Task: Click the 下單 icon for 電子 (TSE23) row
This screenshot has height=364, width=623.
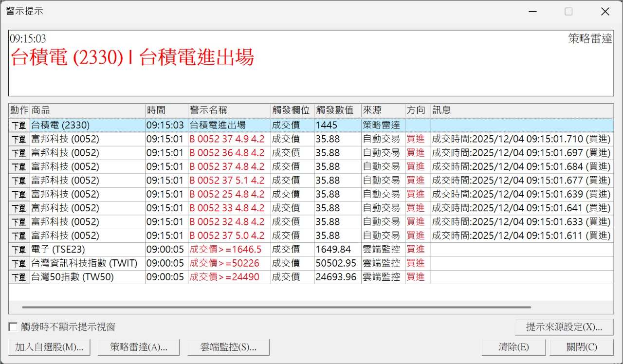Action: click(19, 250)
